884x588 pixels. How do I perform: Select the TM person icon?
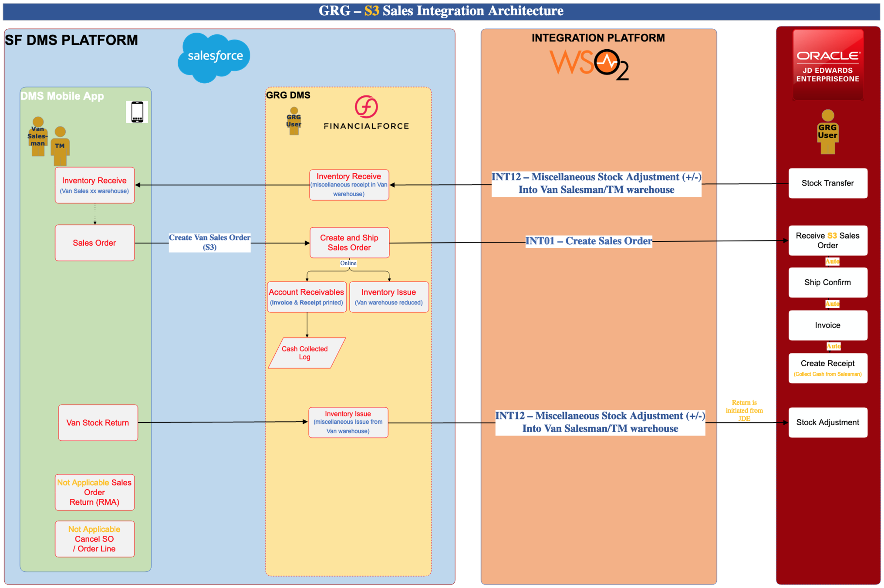[61, 146]
